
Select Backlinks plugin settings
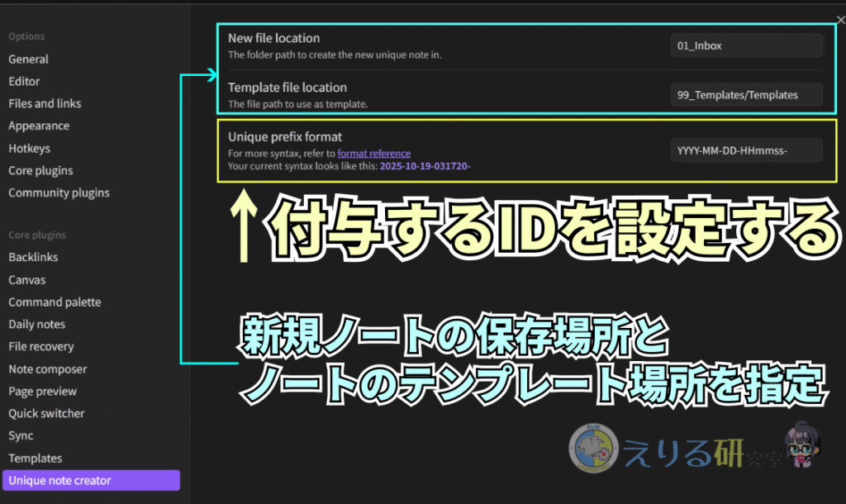(33, 258)
